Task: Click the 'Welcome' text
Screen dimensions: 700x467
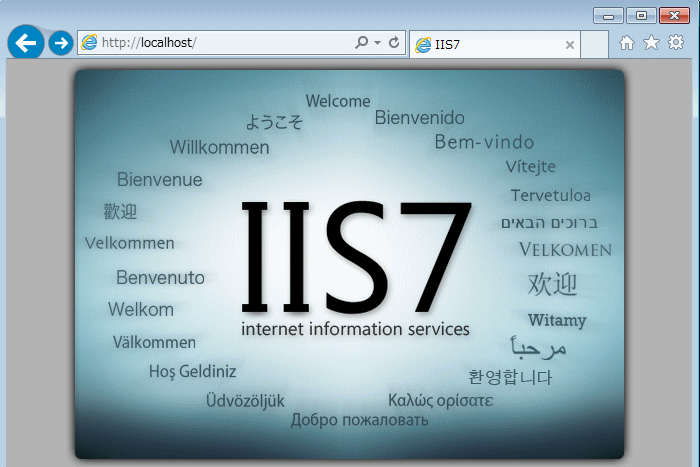Action: (338, 101)
